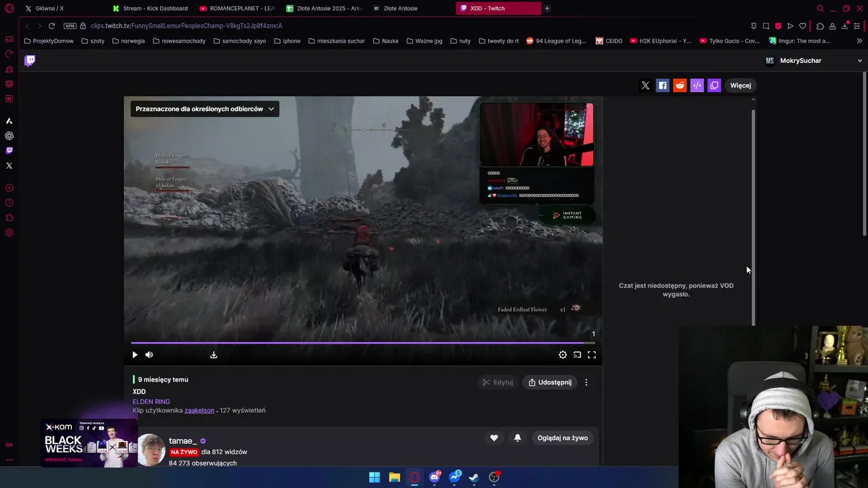
Task: Open the three-dot menu beside Udostępnij
Action: point(587,382)
